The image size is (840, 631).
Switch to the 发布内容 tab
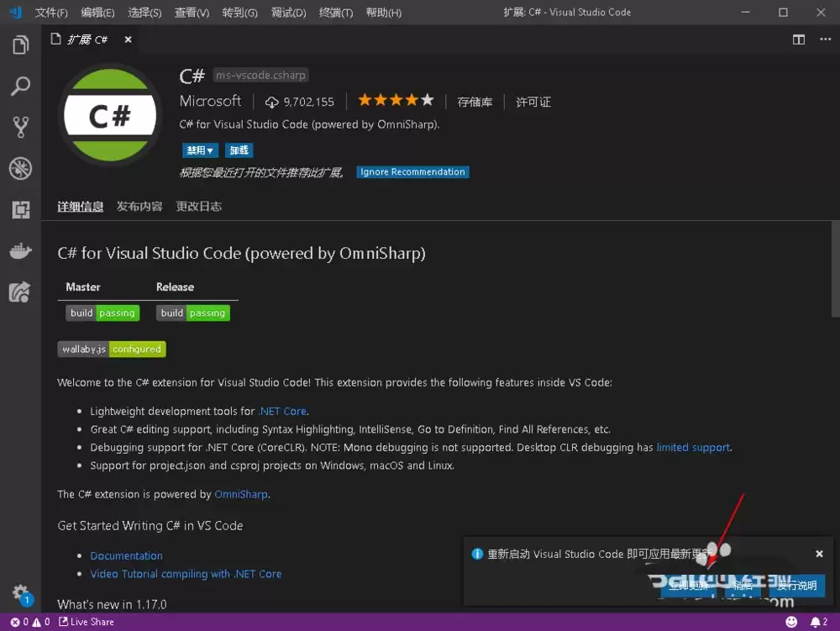pos(139,206)
